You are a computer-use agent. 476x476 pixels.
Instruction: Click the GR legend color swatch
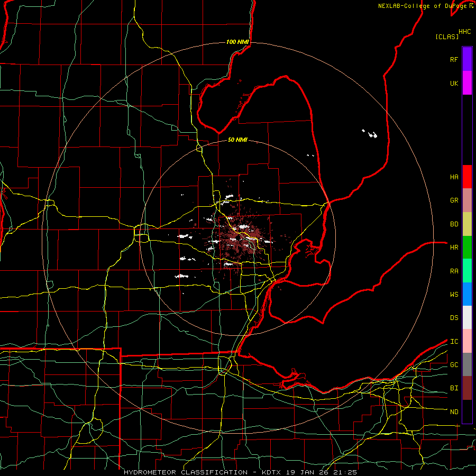[x=467, y=200]
